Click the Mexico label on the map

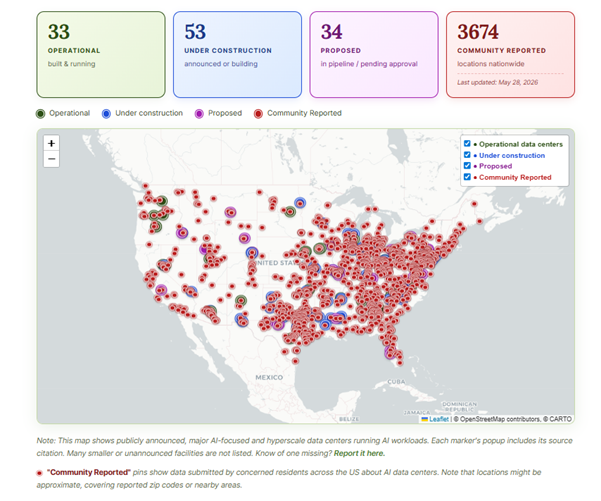(x=269, y=378)
